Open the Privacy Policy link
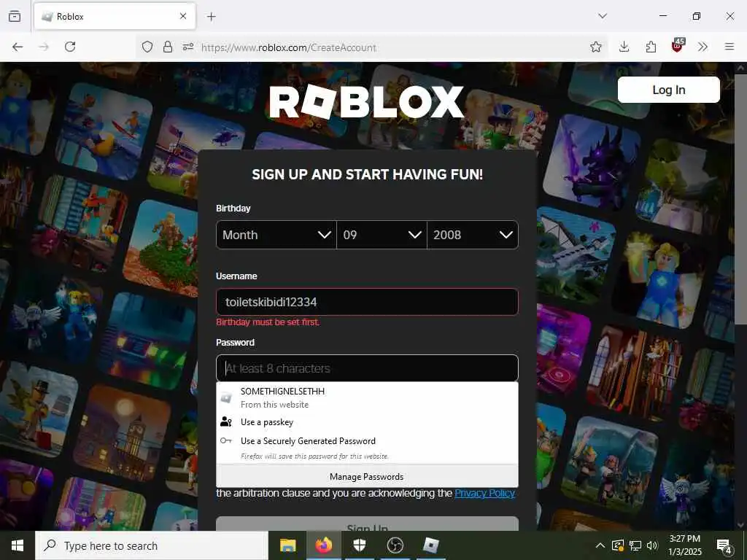The height and width of the screenshot is (560, 747). click(484, 494)
